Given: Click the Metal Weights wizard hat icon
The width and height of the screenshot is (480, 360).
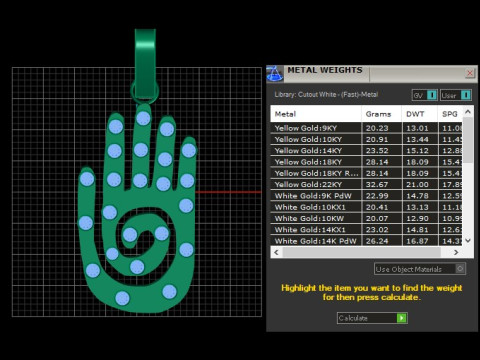Looking at the screenshot, I should 275,74.
